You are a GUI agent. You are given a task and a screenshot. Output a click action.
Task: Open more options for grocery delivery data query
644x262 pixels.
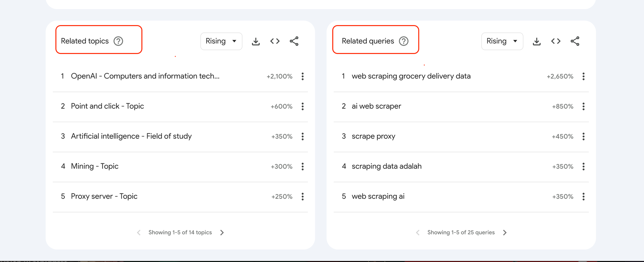click(583, 76)
